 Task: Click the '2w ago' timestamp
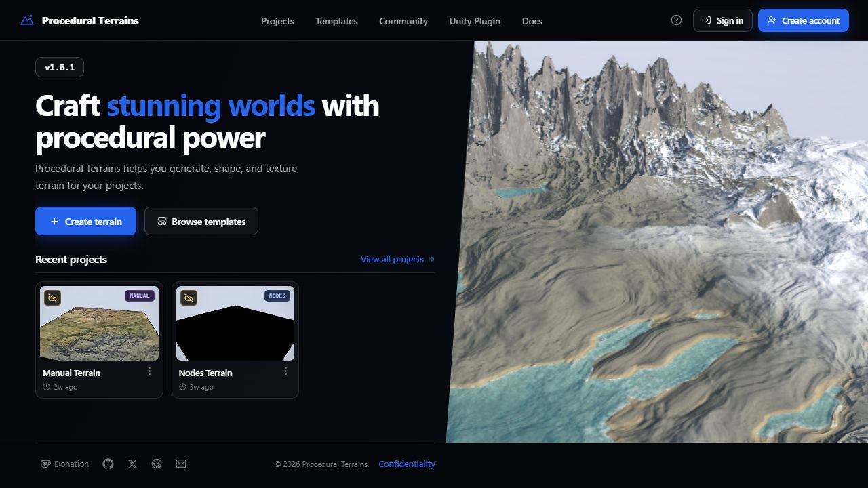point(65,387)
